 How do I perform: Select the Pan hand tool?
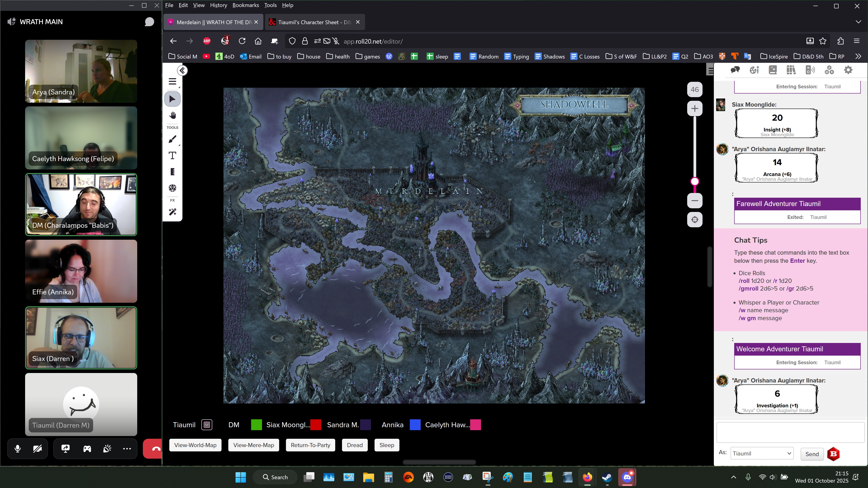[x=172, y=115]
